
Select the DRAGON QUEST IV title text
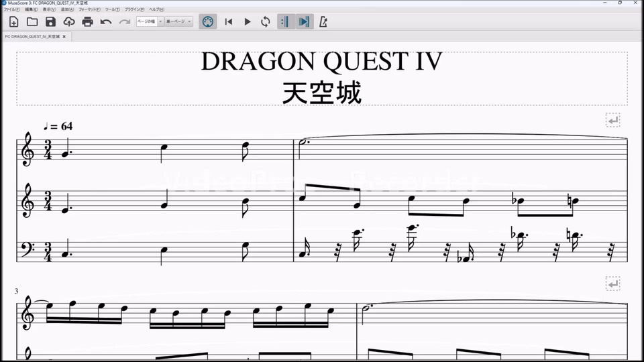[x=321, y=62]
